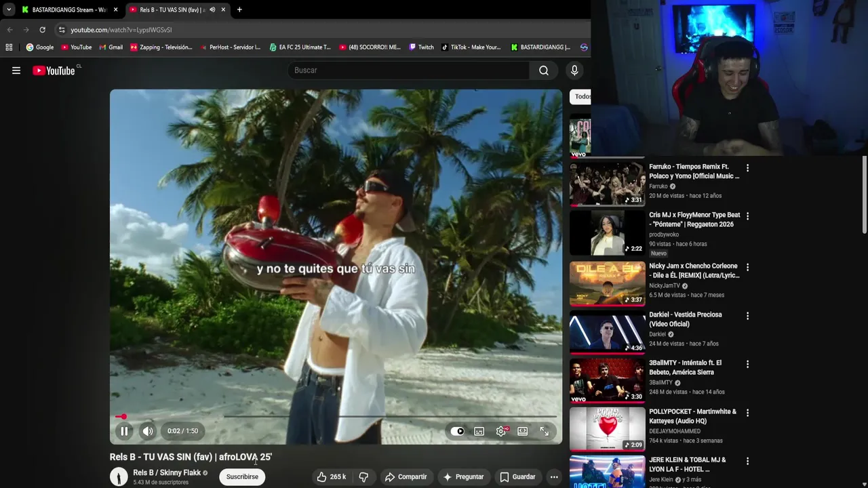Open Compartir share dialog
Screen dimensions: 868x488
[x=406, y=477]
